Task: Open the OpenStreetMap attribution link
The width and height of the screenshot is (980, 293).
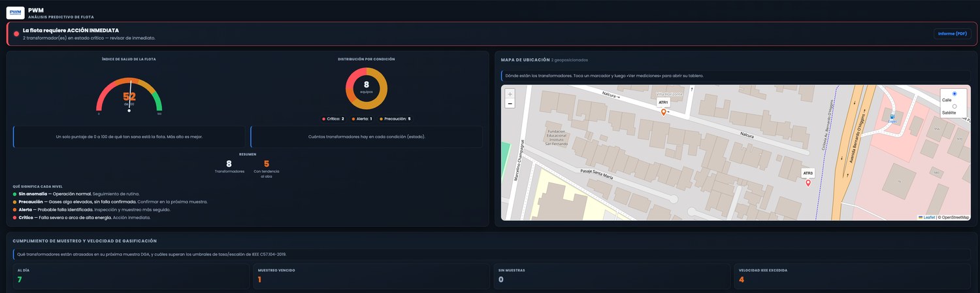Action: tap(955, 217)
